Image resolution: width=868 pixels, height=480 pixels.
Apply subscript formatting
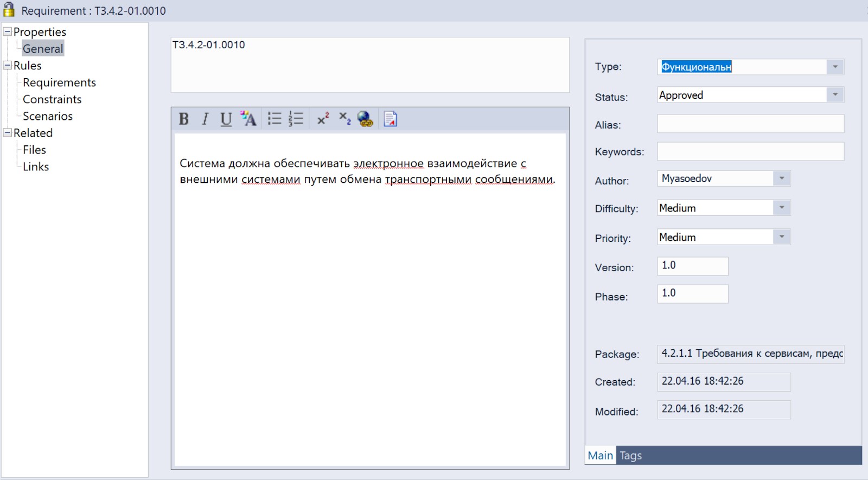coord(344,119)
